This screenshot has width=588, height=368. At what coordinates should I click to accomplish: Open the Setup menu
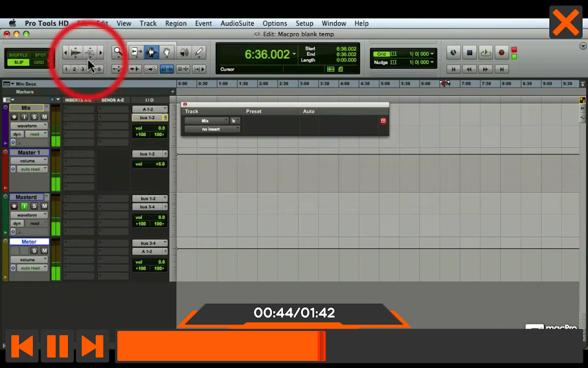pos(304,23)
